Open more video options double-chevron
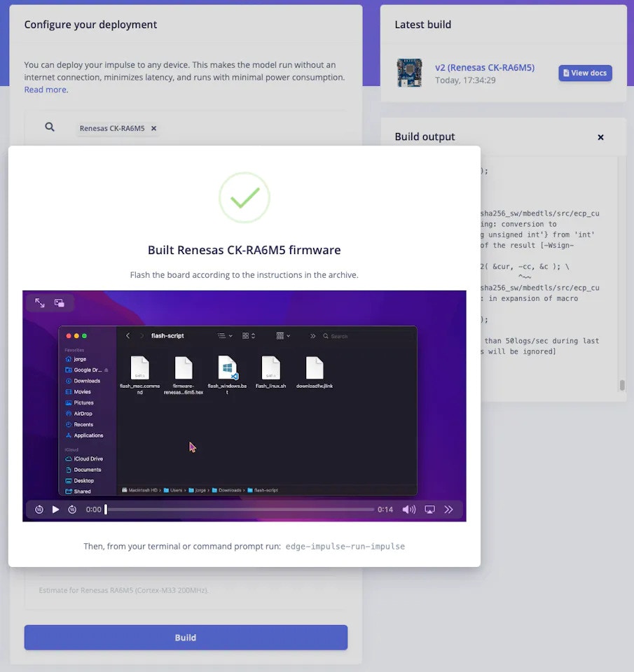The height and width of the screenshot is (672, 634). point(448,509)
